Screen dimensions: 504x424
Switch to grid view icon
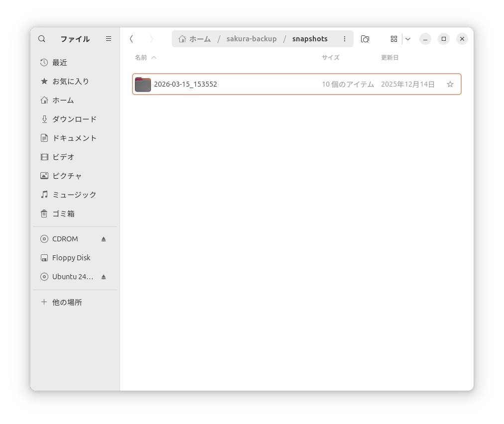(394, 39)
